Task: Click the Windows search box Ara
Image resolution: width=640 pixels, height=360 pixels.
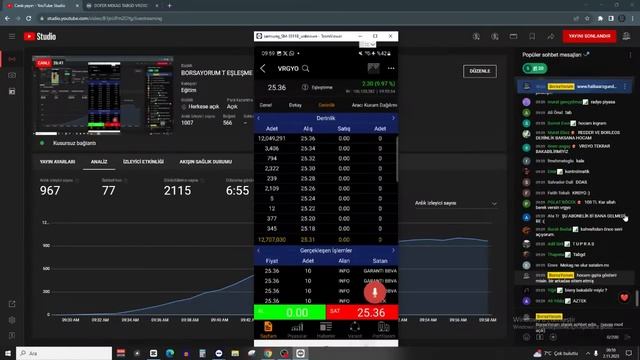Action: click(x=64, y=353)
